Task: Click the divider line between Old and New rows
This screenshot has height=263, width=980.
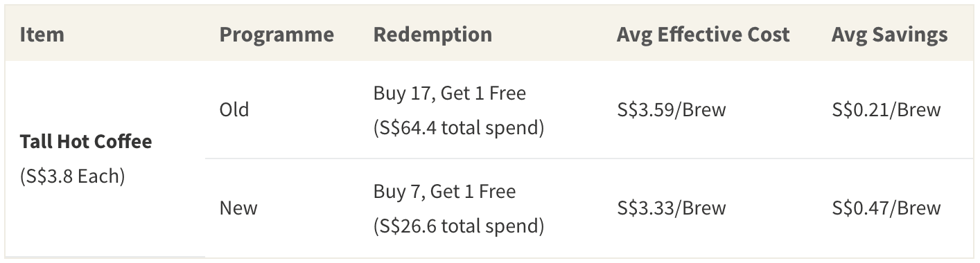Action: [590, 159]
